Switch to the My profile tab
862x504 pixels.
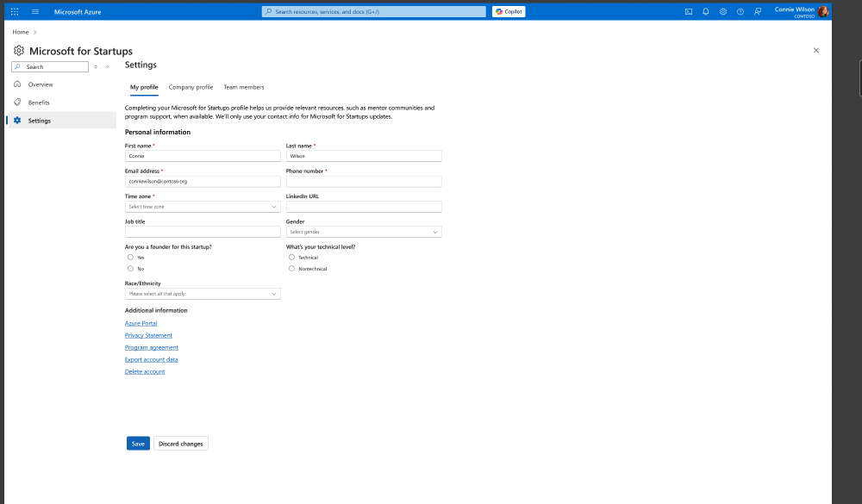click(144, 87)
